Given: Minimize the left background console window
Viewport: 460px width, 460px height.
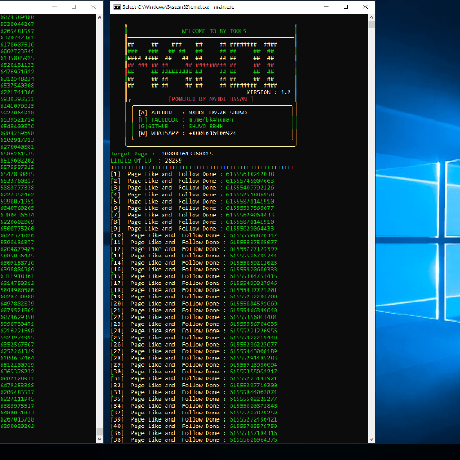Looking at the screenshot, I should (54, 7).
